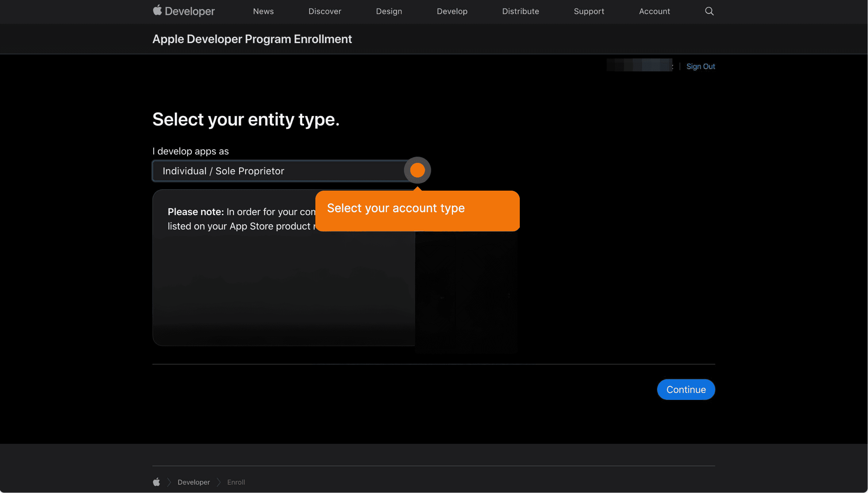Click the Enroll breadcrumb item
This screenshot has height=493, width=868.
tap(236, 482)
